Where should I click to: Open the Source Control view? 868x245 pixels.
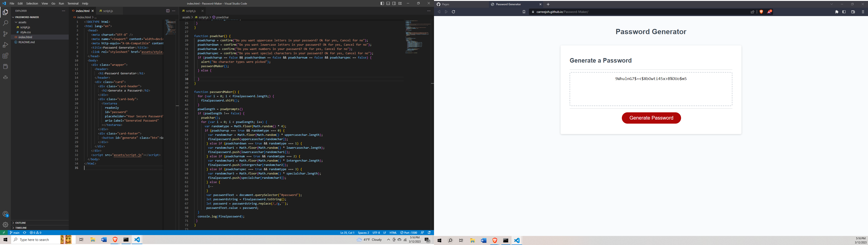point(5,34)
